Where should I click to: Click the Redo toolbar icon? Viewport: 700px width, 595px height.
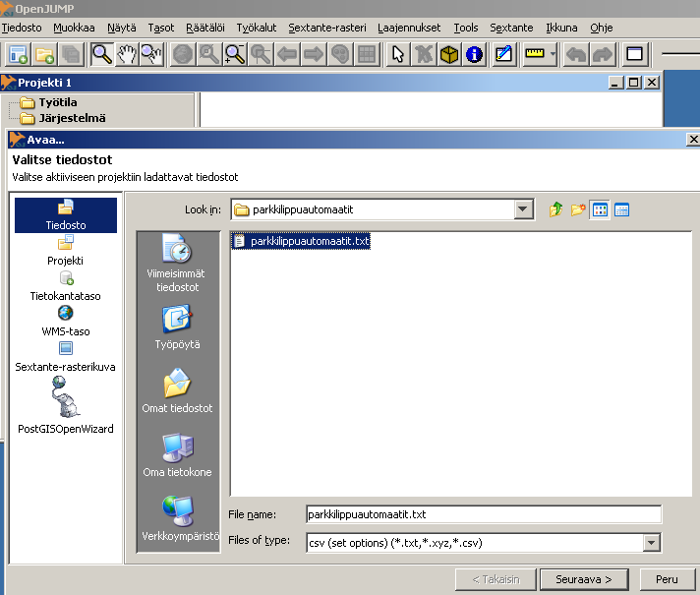603,54
